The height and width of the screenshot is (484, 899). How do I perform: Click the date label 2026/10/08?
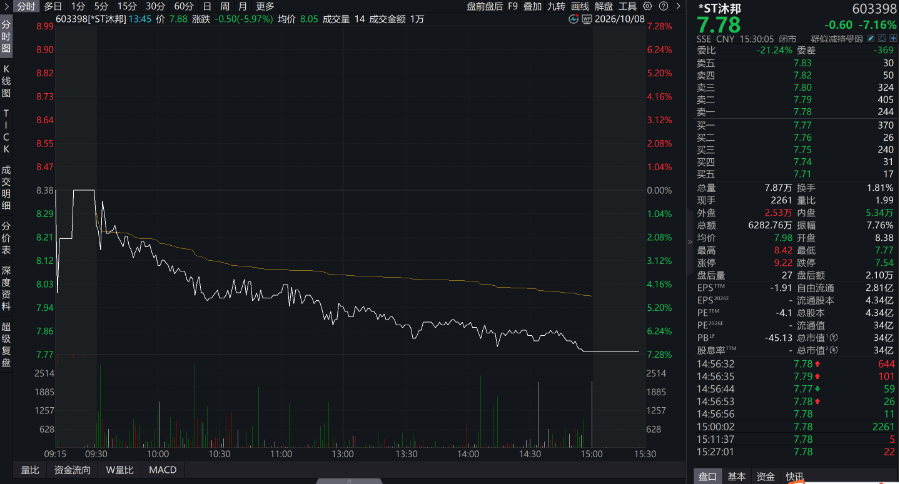click(x=620, y=19)
